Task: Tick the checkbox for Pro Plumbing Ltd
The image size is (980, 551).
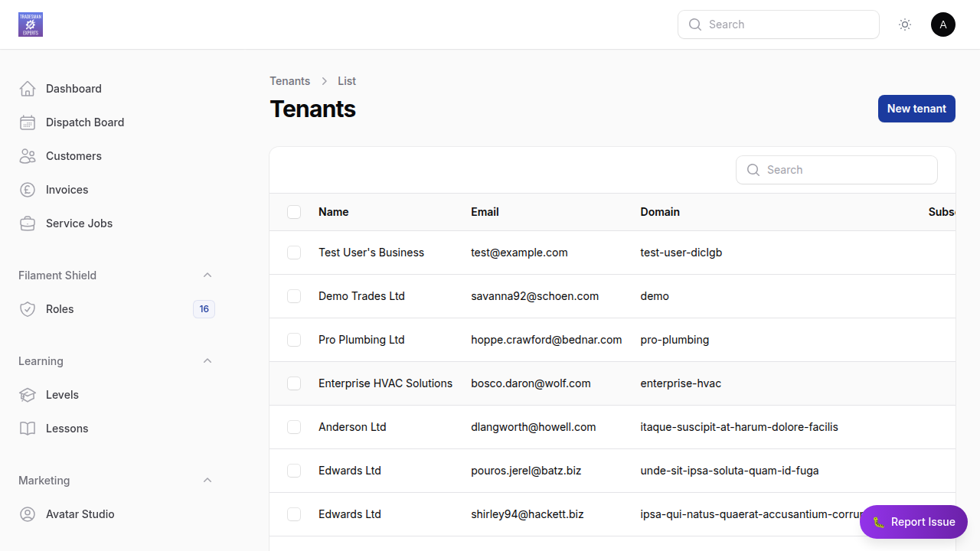Action: (294, 340)
